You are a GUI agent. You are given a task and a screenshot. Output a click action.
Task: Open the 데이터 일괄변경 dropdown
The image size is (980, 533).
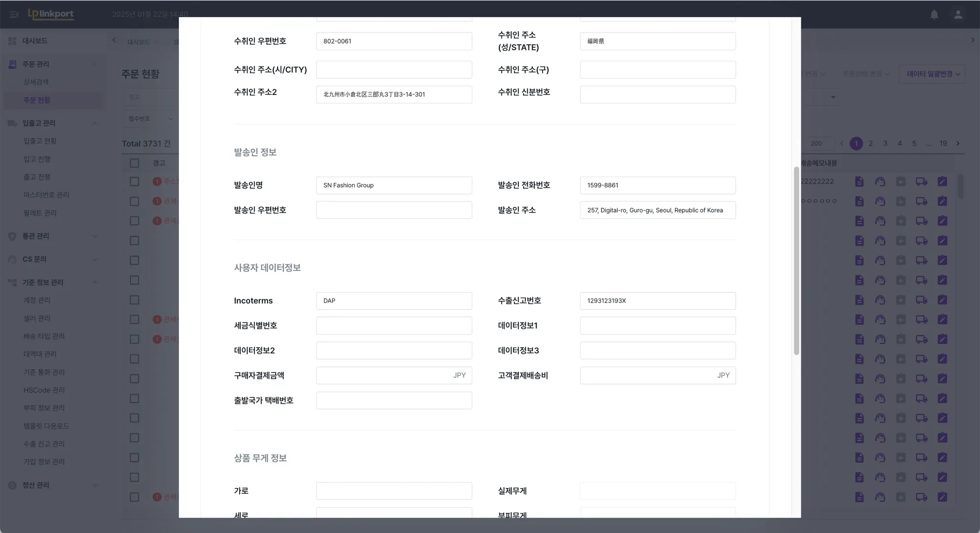pyautogui.click(x=932, y=74)
